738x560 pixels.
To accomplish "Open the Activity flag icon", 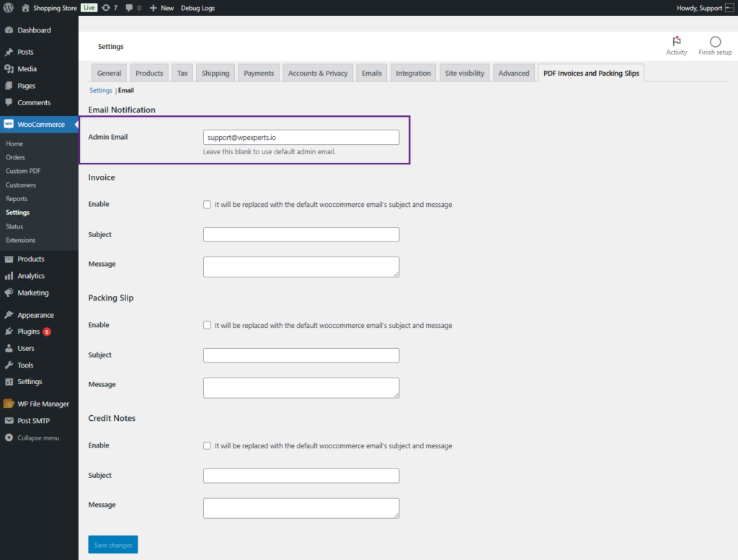I will coord(676,41).
